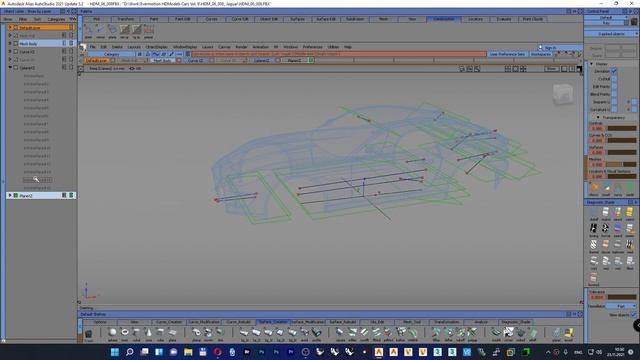The width and height of the screenshot is (640, 360).
Task: Click the Show button in viewport header
Action: pos(551,69)
